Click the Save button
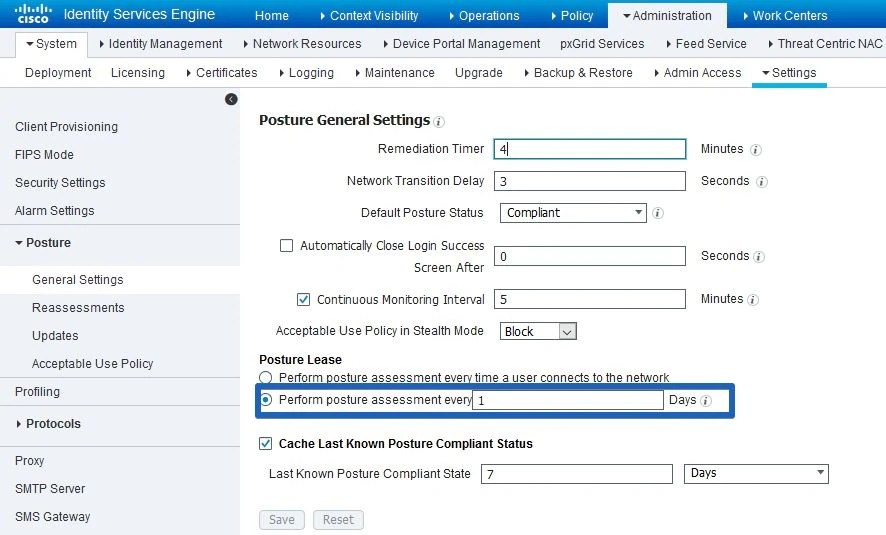Image resolution: width=886 pixels, height=535 pixels. (282, 520)
